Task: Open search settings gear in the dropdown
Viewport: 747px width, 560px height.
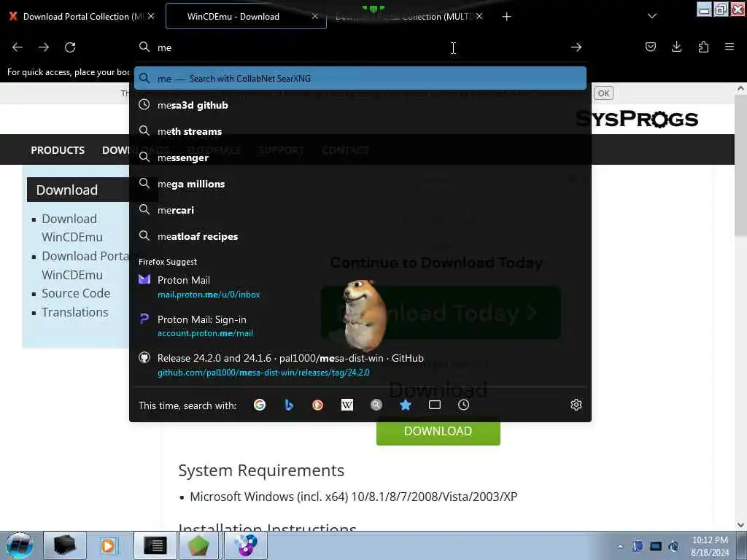Action: pyautogui.click(x=576, y=405)
